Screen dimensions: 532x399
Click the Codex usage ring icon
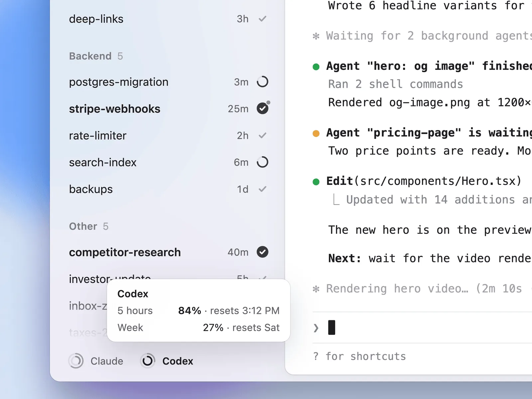(148, 361)
